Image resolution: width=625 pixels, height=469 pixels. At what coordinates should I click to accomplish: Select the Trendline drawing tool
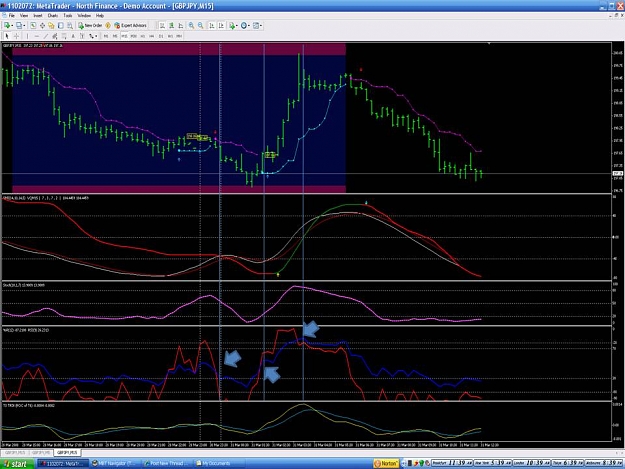point(46,36)
